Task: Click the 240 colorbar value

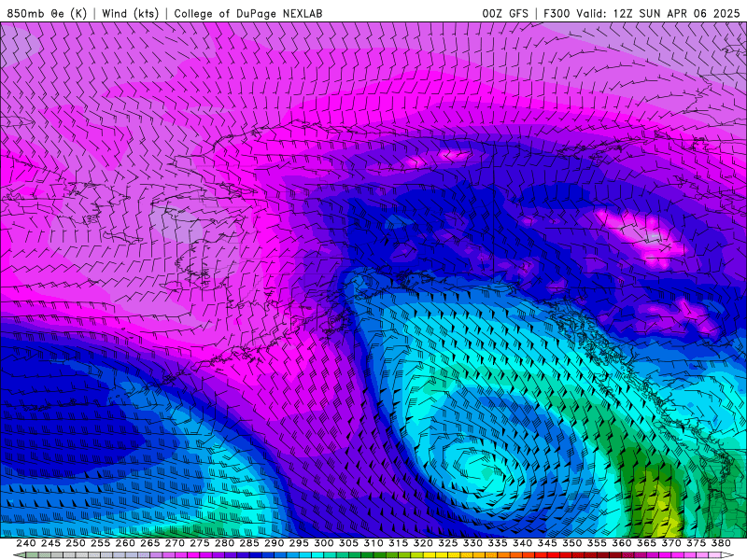Action: click(x=26, y=543)
